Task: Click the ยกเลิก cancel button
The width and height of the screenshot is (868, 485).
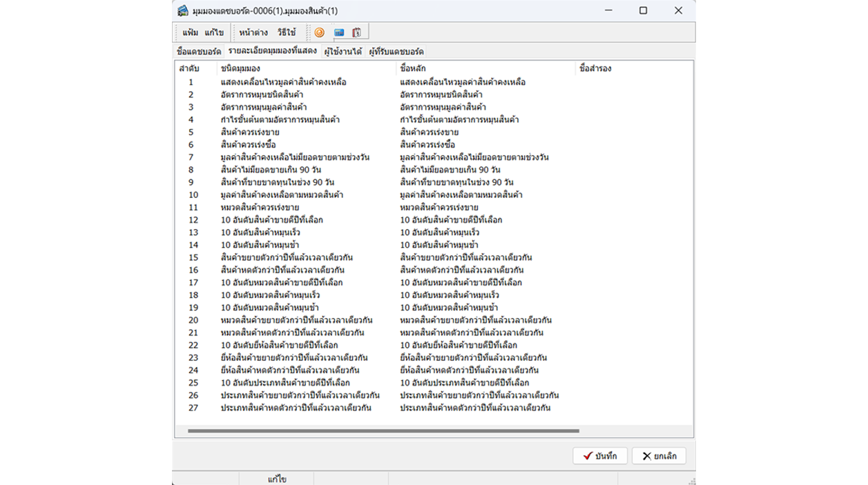Action: click(659, 456)
